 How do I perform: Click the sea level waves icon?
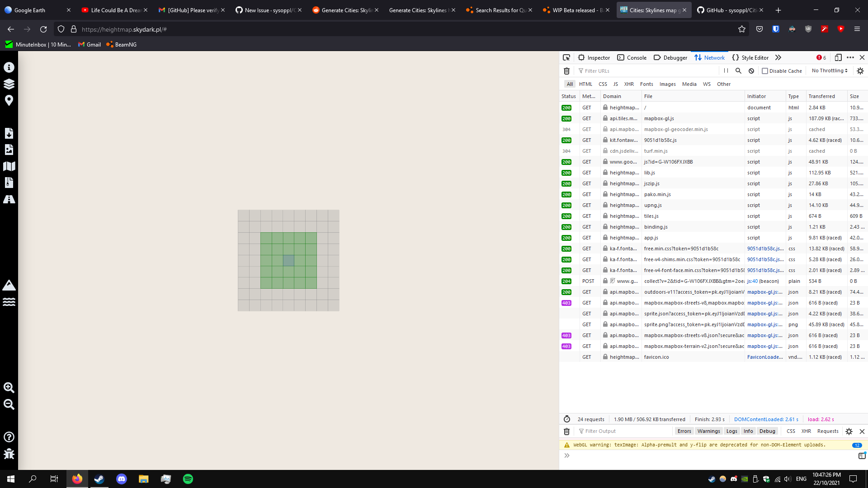tap(9, 302)
